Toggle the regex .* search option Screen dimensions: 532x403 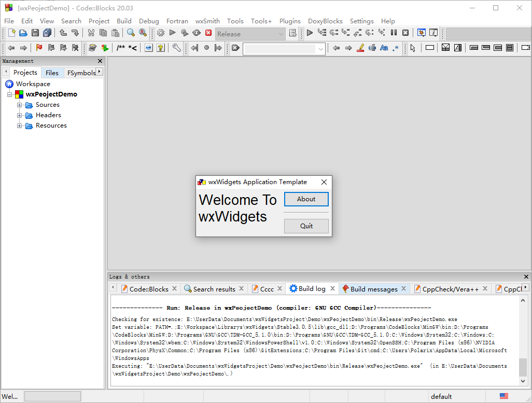(x=396, y=48)
